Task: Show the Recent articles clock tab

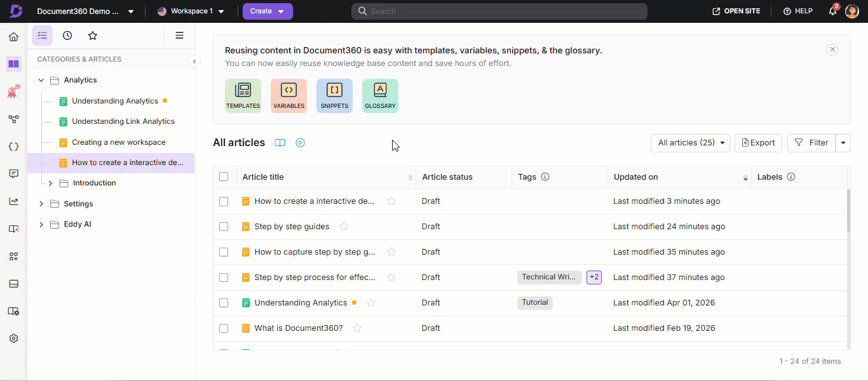Action: [67, 36]
